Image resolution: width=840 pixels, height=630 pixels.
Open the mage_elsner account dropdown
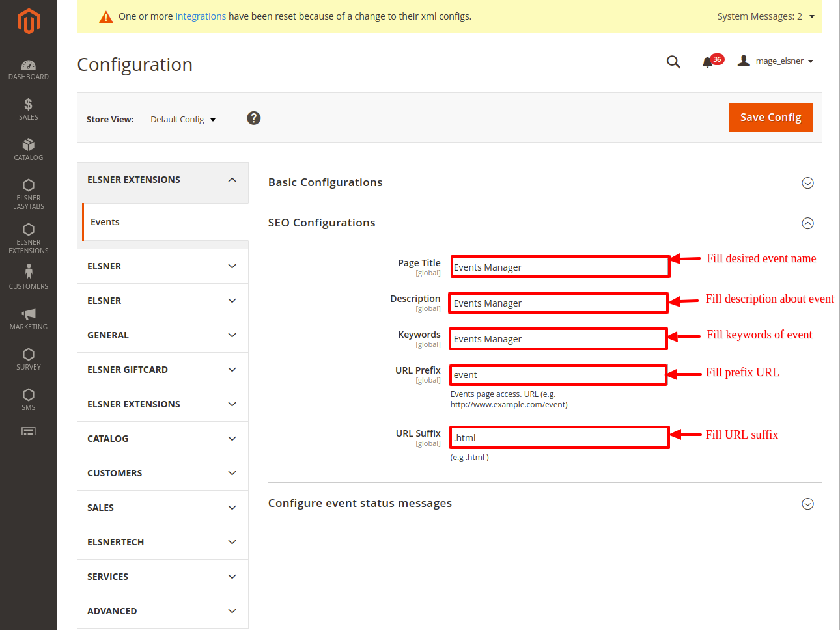776,61
